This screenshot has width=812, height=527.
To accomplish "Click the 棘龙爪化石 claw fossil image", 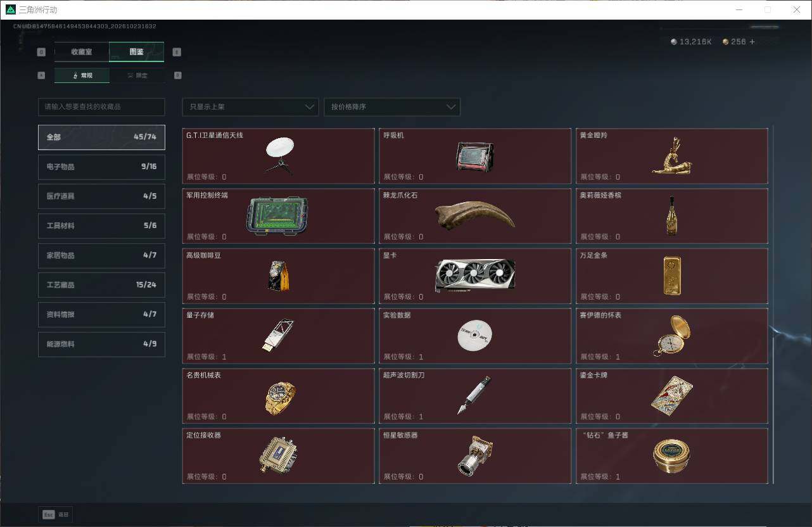I will coord(475,215).
